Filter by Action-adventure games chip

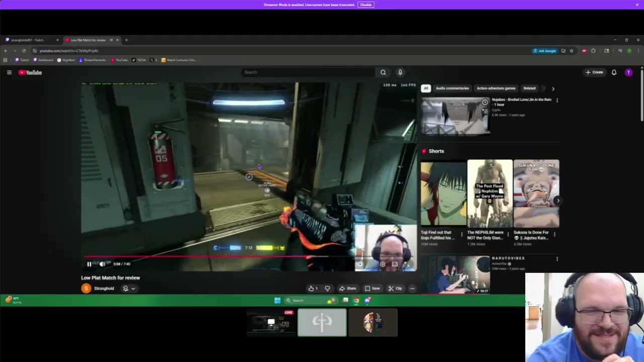pos(496,88)
